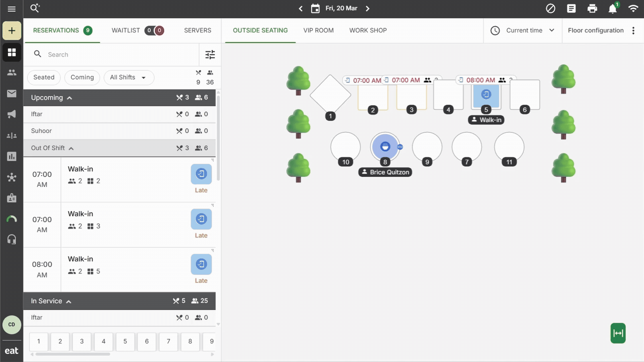644x362 pixels.
Task: Select round table 8 for Brice Quitzon
Action: coord(385,147)
